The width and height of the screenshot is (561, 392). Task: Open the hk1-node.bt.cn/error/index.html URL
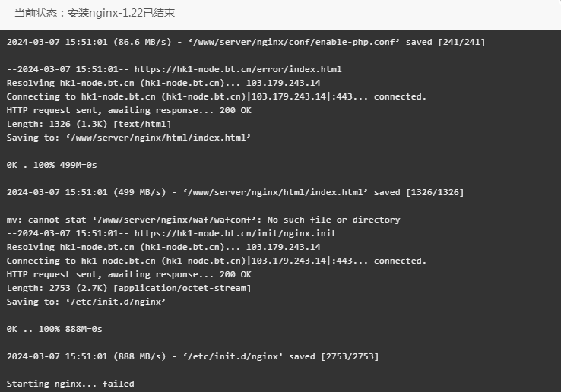pos(238,69)
